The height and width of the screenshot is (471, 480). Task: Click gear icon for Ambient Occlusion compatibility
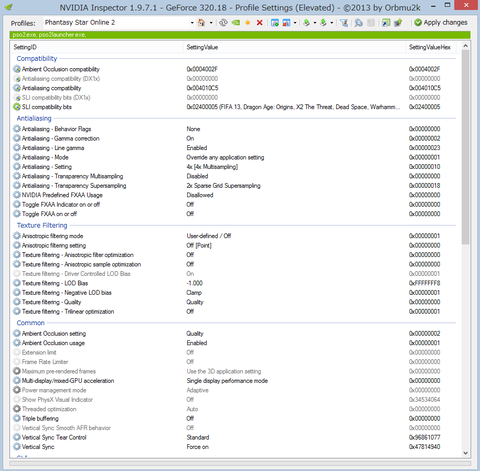[17, 69]
